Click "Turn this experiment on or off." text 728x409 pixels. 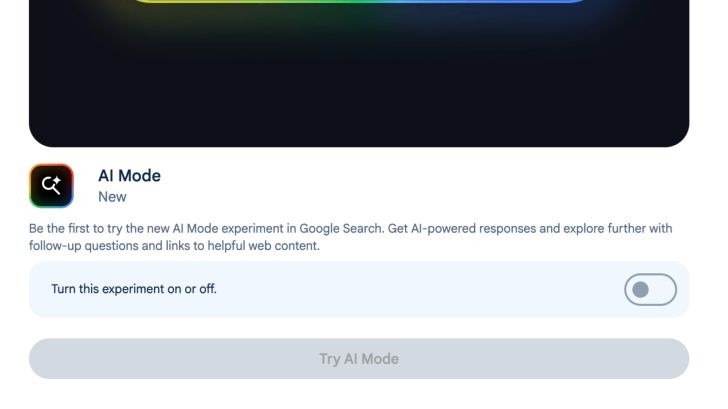(x=134, y=289)
